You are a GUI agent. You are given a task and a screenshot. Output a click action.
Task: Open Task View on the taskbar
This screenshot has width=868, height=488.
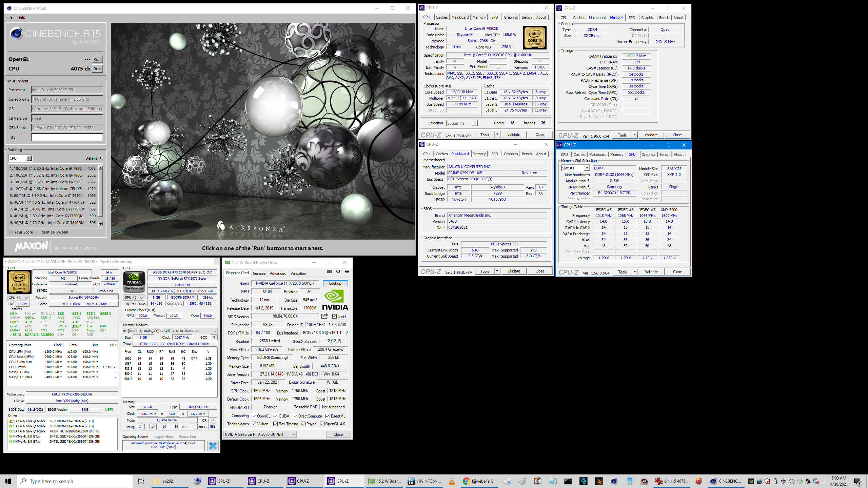(141, 481)
